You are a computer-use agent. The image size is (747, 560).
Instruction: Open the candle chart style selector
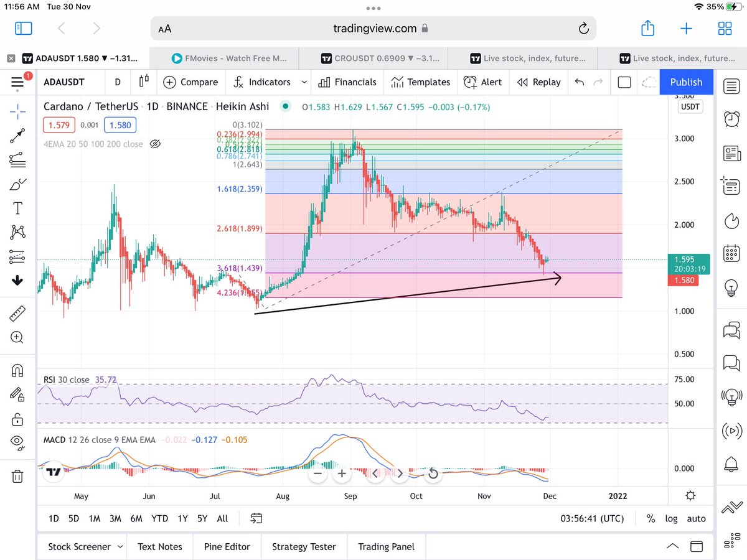144,82
